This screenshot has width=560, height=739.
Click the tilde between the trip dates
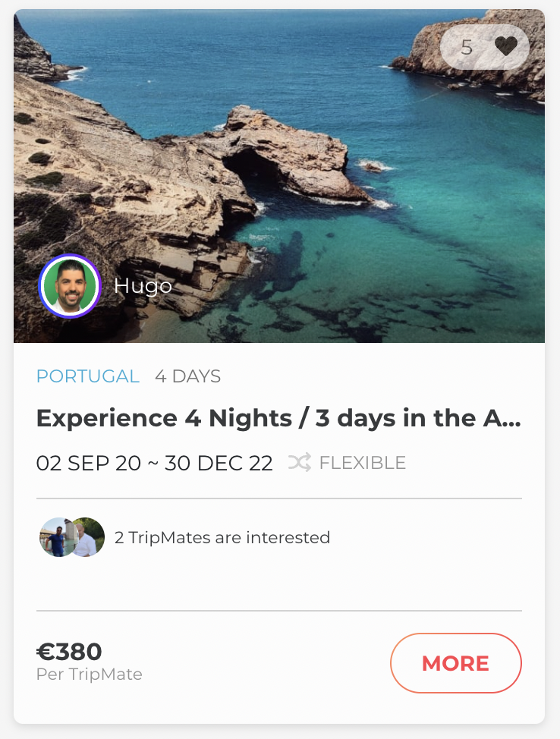[x=153, y=463]
